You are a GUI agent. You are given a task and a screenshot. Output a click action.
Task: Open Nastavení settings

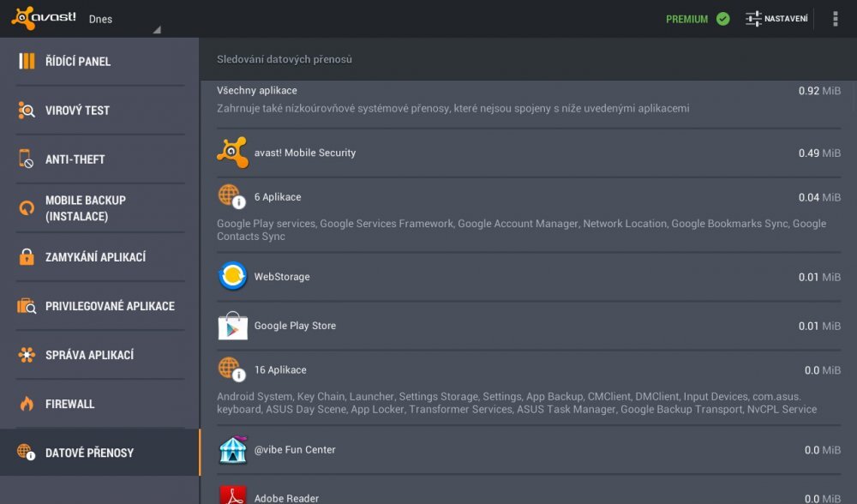pos(776,19)
